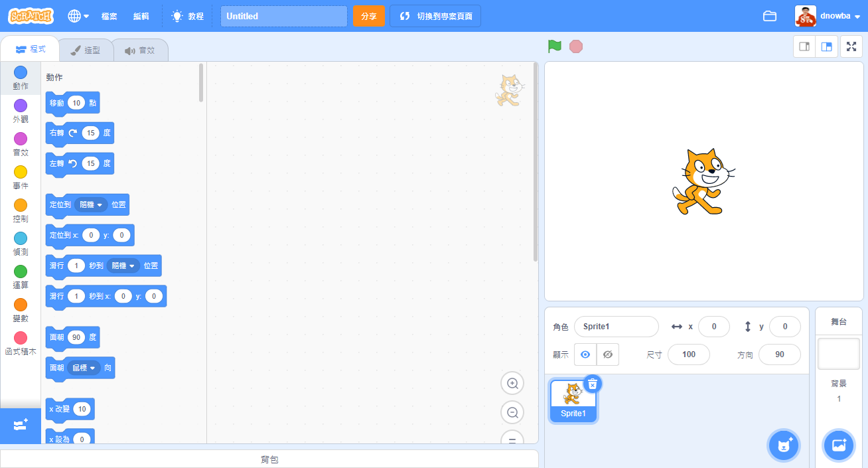Delete Sprite1 using the trash icon
This screenshot has width=868, height=468.
pyautogui.click(x=593, y=384)
